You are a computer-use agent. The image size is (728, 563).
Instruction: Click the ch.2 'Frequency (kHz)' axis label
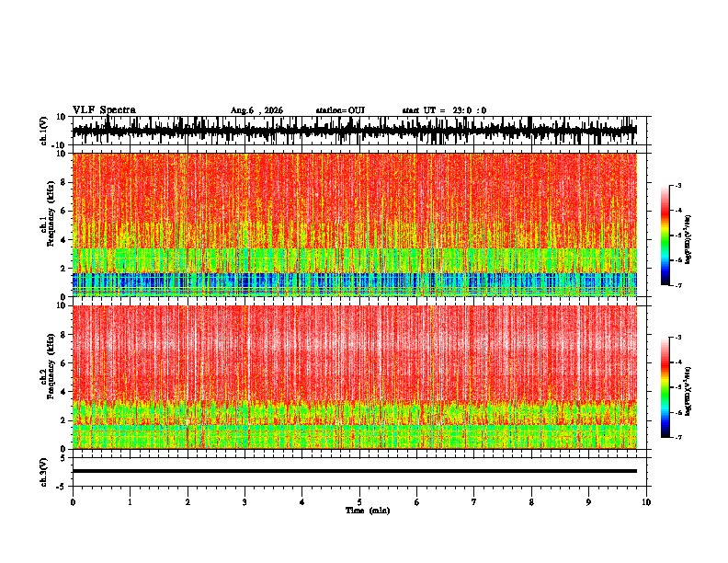coord(51,365)
